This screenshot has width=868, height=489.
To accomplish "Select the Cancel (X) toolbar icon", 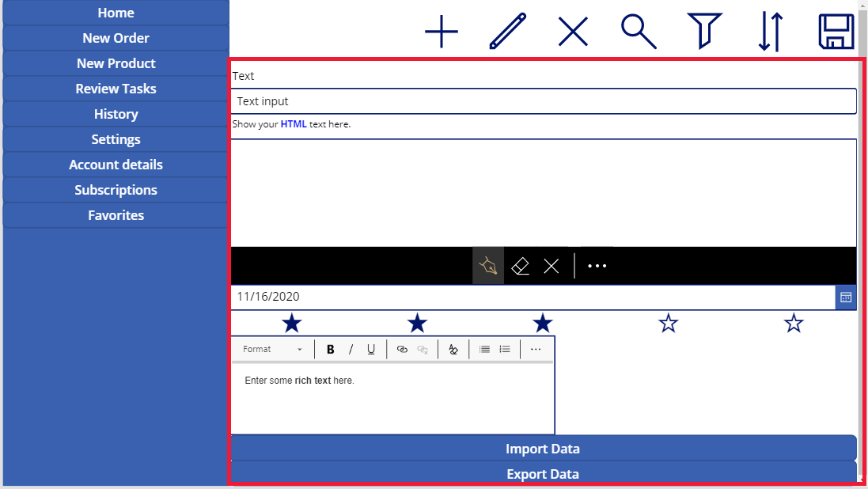I will point(572,32).
